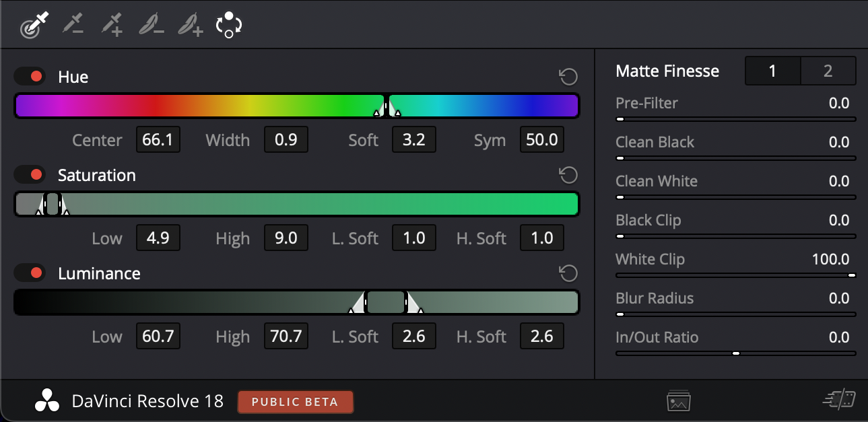Viewport: 868px width, 422px height.
Task: Click the Saturation High field 9.0
Action: click(286, 238)
